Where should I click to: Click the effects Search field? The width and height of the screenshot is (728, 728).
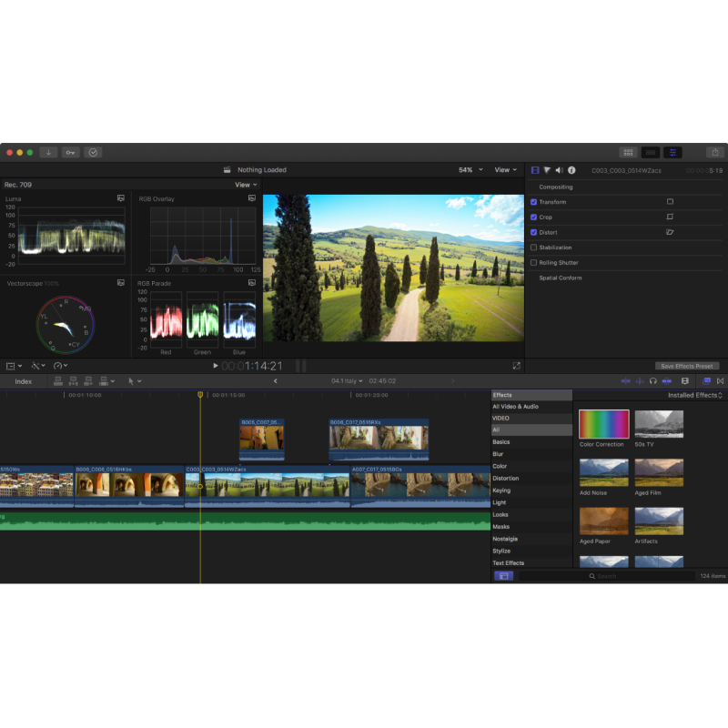(x=607, y=576)
